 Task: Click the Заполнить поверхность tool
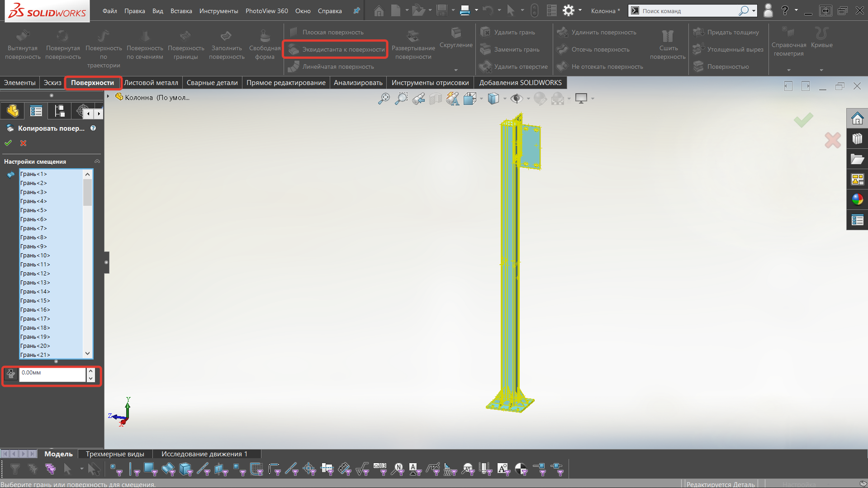[227, 44]
